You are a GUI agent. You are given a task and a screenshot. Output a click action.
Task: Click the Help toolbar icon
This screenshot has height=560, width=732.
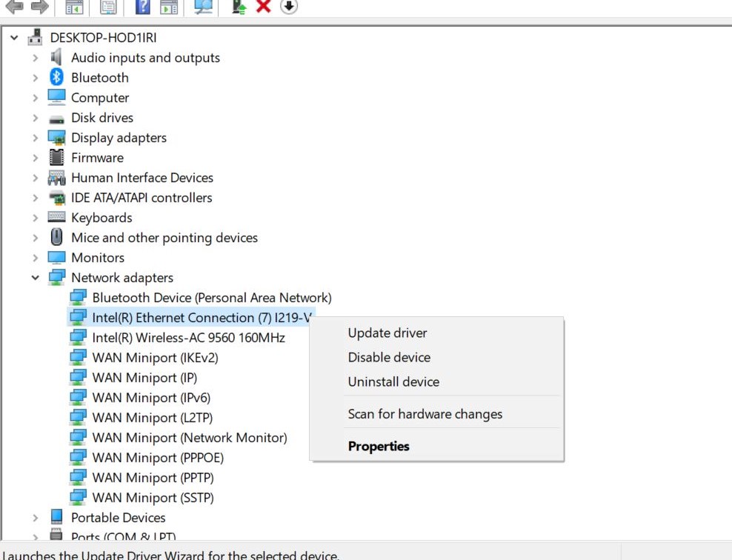coord(143,7)
